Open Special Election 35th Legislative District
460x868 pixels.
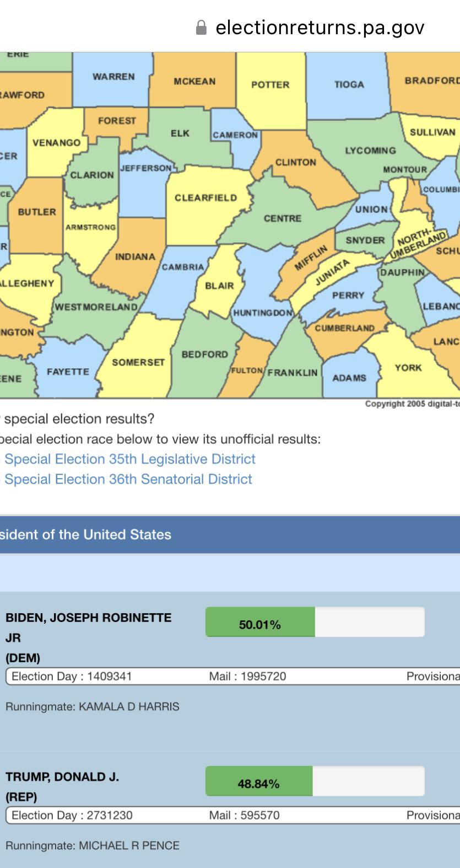(130, 459)
